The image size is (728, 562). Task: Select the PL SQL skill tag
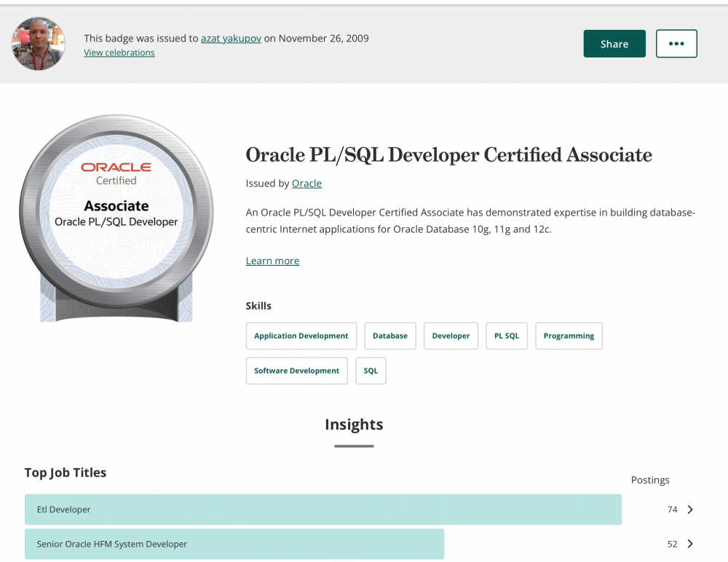[507, 336]
